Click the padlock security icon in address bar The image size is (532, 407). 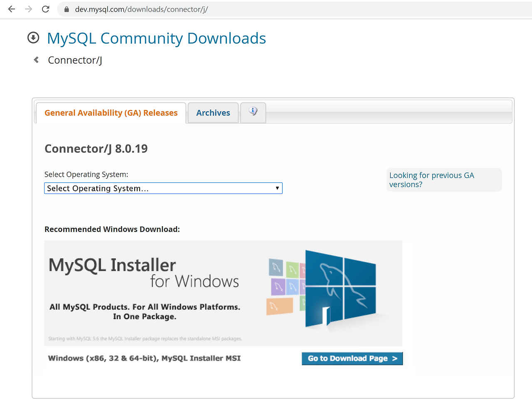(x=66, y=9)
